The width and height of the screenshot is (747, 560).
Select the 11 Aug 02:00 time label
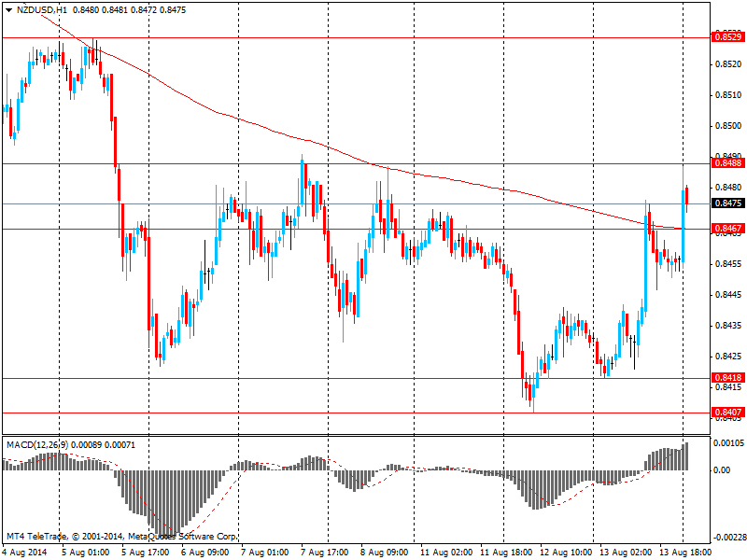(446, 553)
